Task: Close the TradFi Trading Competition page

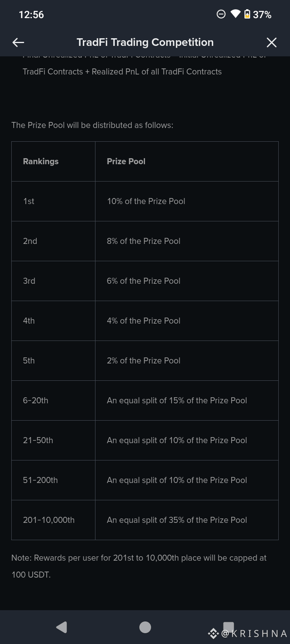Action: tap(271, 42)
